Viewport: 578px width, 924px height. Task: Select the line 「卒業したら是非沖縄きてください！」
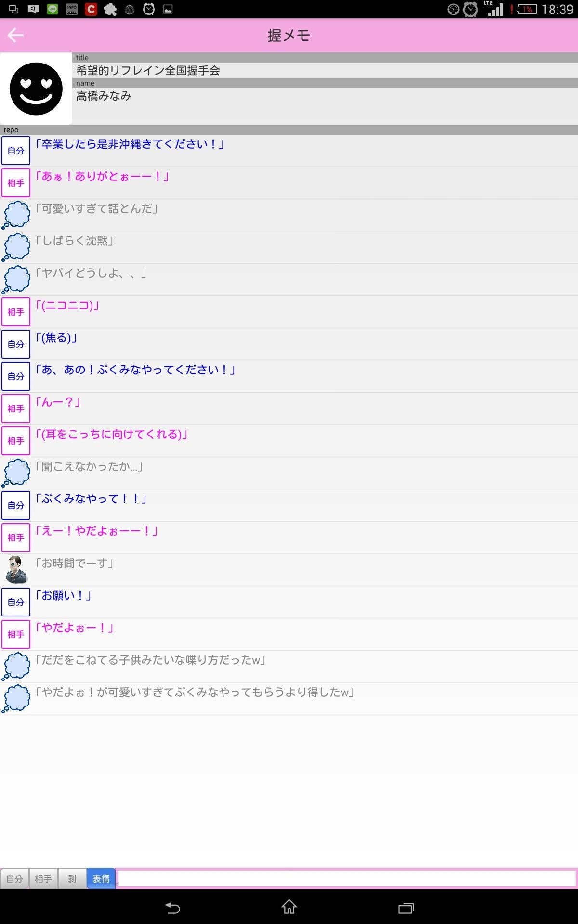click(x=289, y=151)
